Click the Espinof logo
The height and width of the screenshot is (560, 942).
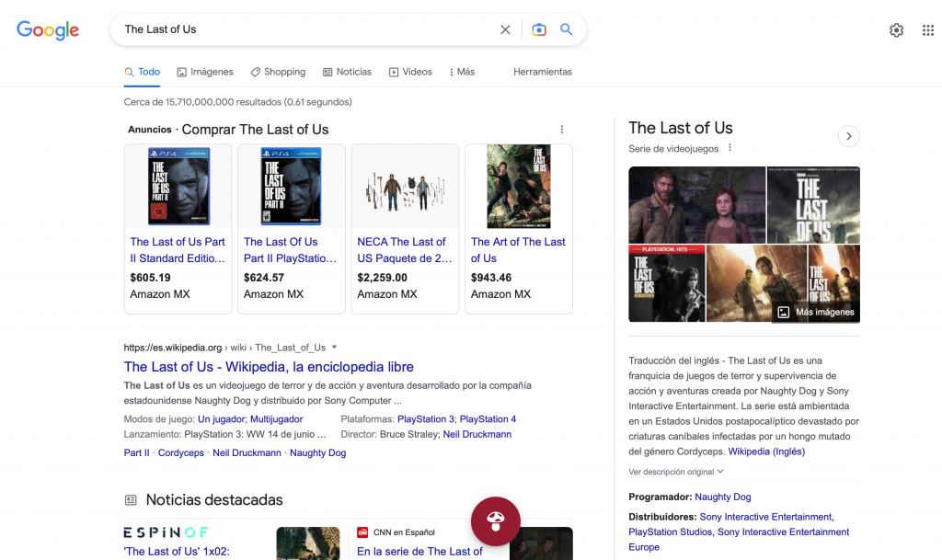point(166,532)
